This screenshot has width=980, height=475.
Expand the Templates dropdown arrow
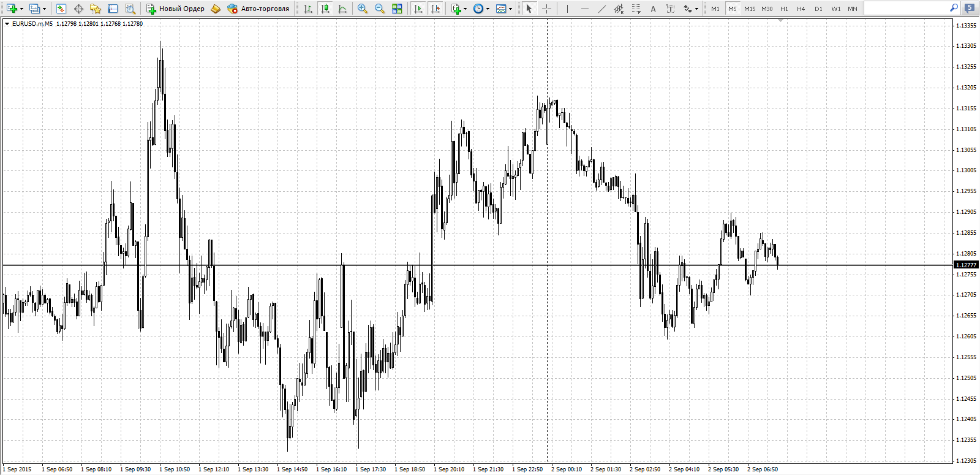click(x=511, y=9)
